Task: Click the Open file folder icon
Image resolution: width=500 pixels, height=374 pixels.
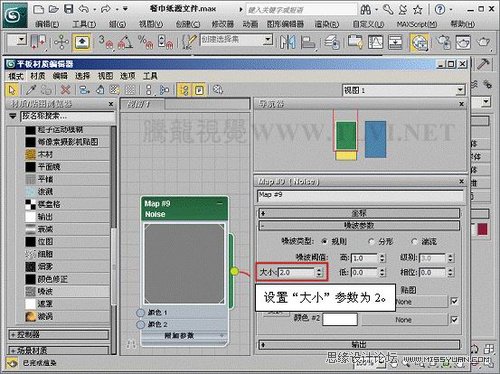Action: click(x=53, y=9)
